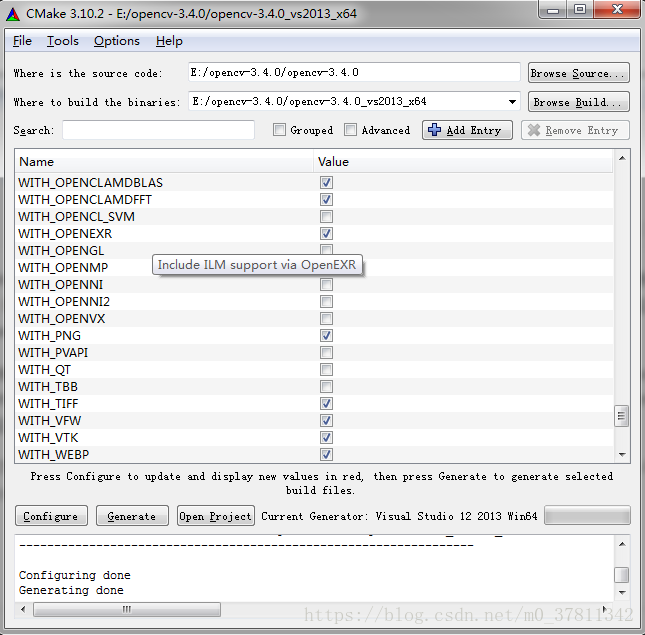The image size is (645, 635).
Task: Select the WITH_OPENEXR row name
Action: coord(65,234)
